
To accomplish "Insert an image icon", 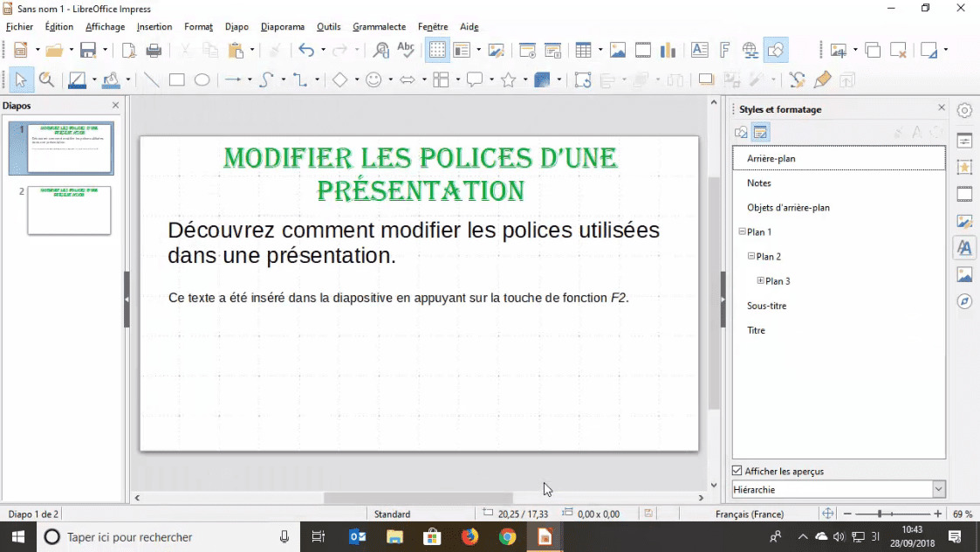I will coord(618,50).
